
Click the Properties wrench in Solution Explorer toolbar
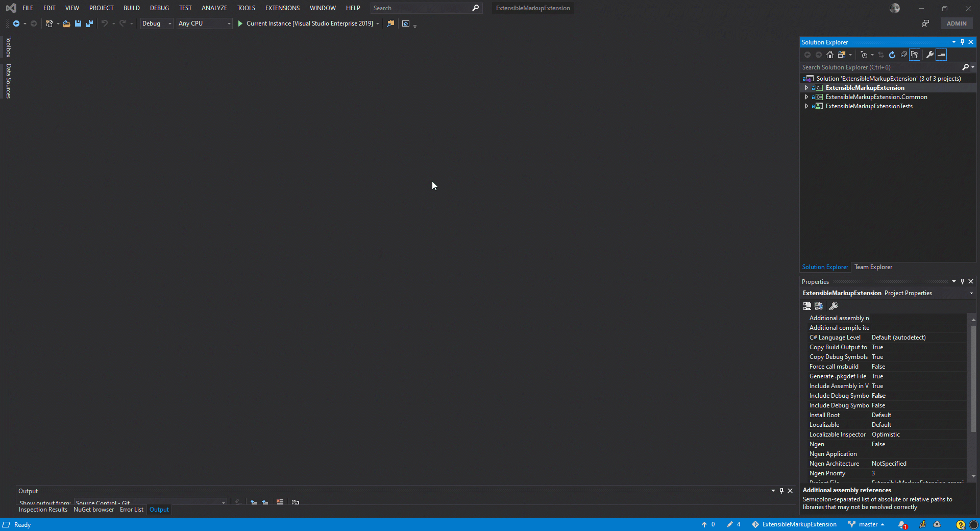pyautogui.click(x=930, y=55)
